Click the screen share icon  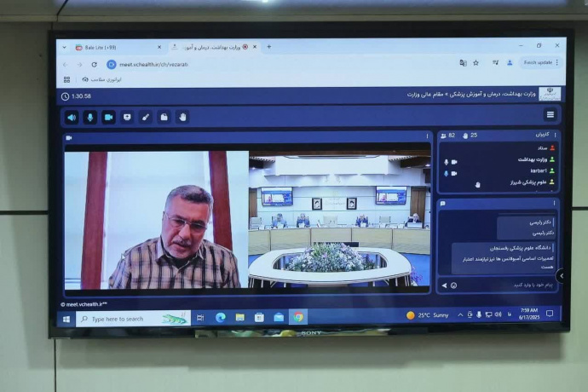click(x=127, y=117)
